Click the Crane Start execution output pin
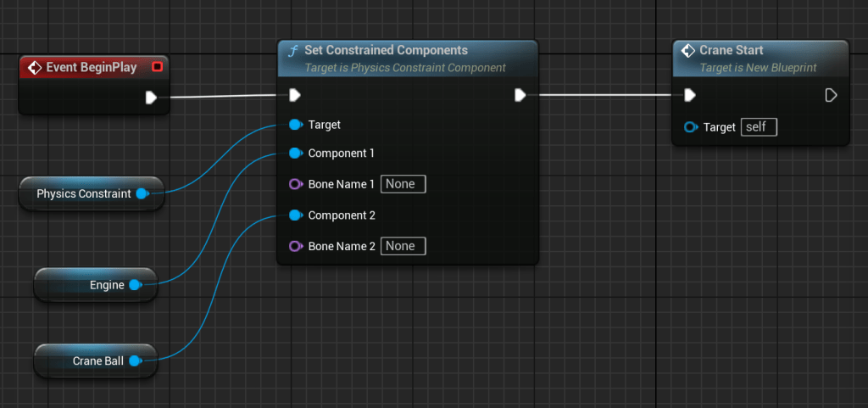Image resolution: width=868 pixels, height=408 pixels. point(831,95)
